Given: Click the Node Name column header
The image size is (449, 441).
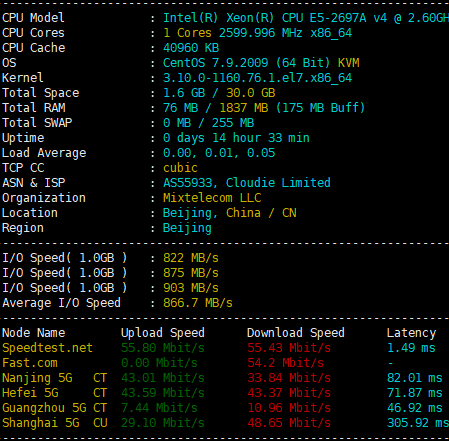Looking at the screenshot, I should (x=34, y=333).
